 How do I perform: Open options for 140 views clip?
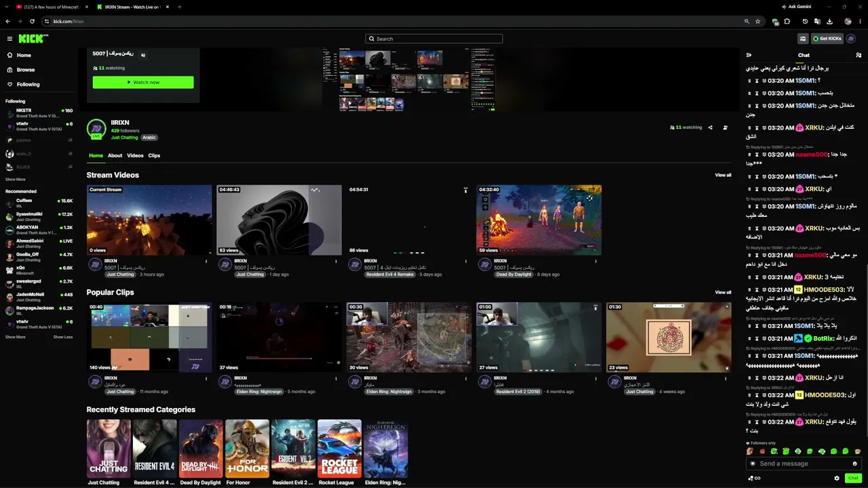tap(206, 378)
